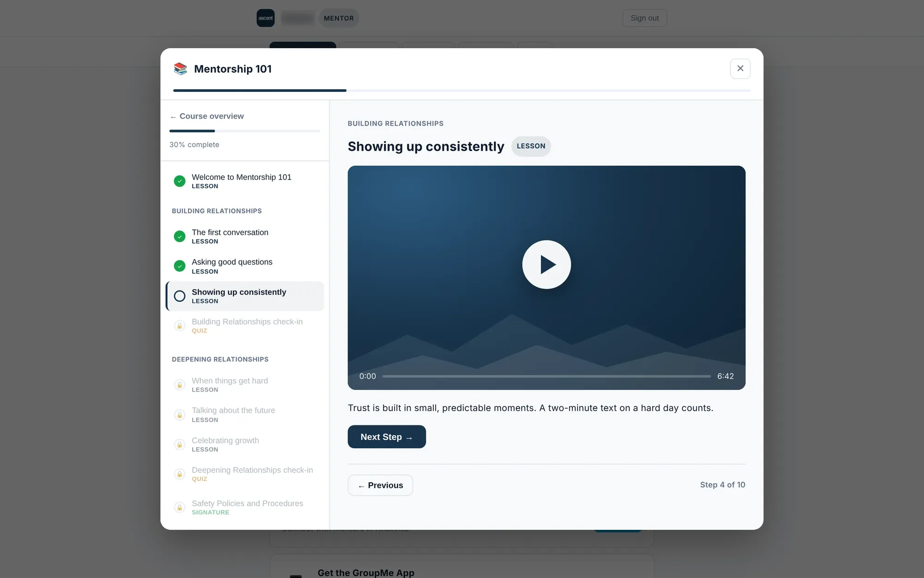Click lock icon beside Deepening Relationships check-in

[x=180, y=474]
